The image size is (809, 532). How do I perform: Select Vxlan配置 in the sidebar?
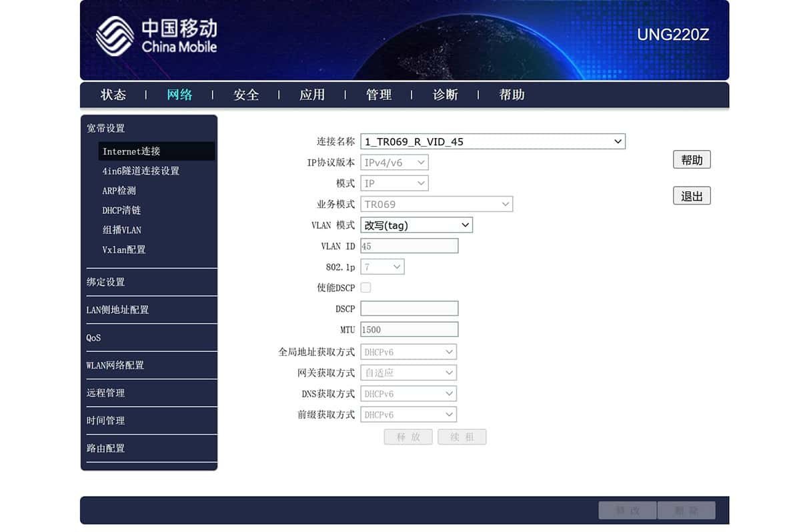124,250
